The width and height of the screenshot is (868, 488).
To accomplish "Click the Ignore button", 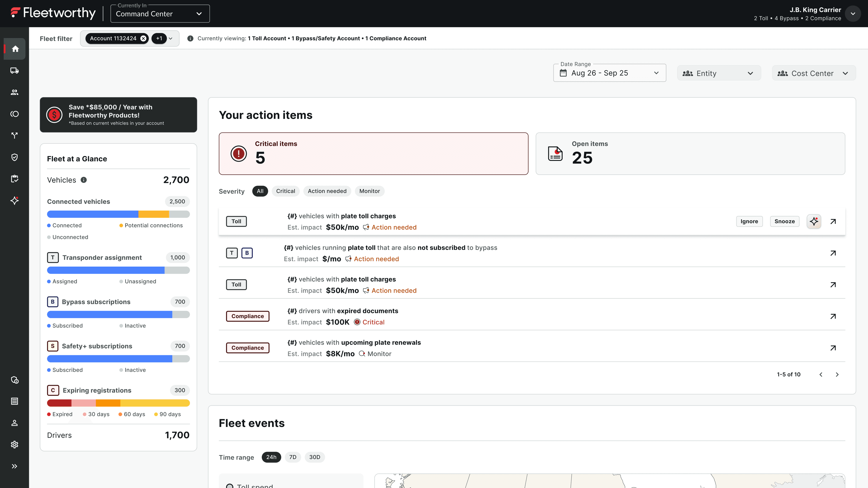I will pos(749,221).
